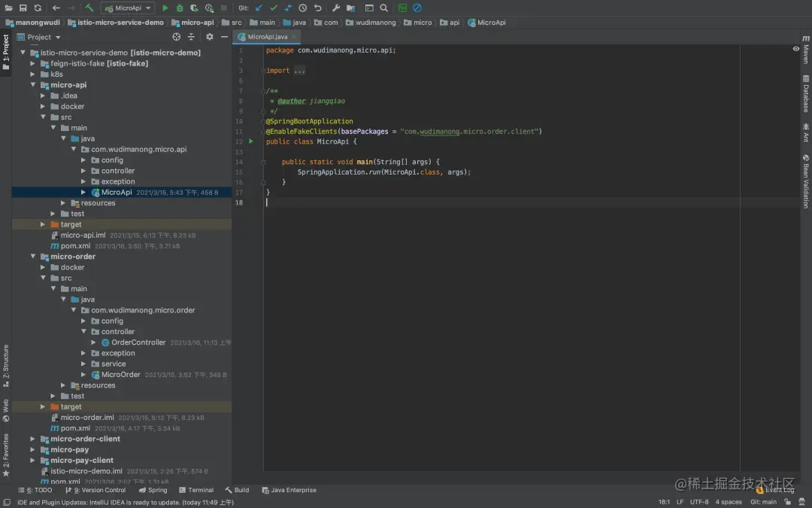Open Project Structure folder icon in toolbar
Image resolution: width=812 pixels, height=508 pixels.
350,8
